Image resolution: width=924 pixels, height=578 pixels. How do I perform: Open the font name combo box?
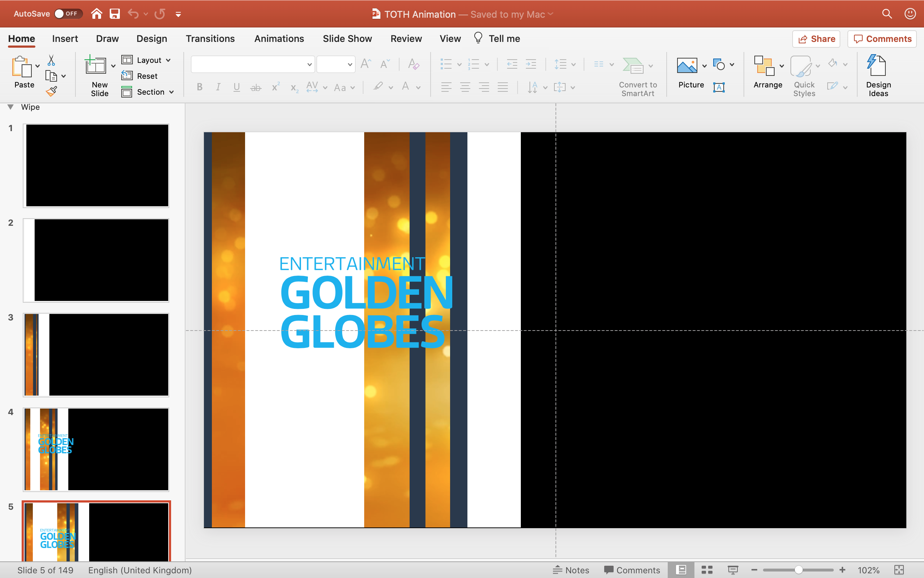[x=253, y=64]
